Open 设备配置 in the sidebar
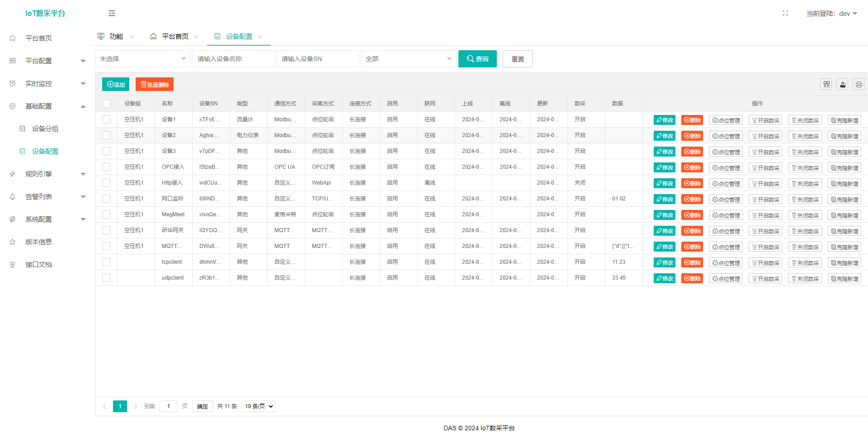Image resolution: width=868 pixels, height=438 pixels. click(45, 152)
